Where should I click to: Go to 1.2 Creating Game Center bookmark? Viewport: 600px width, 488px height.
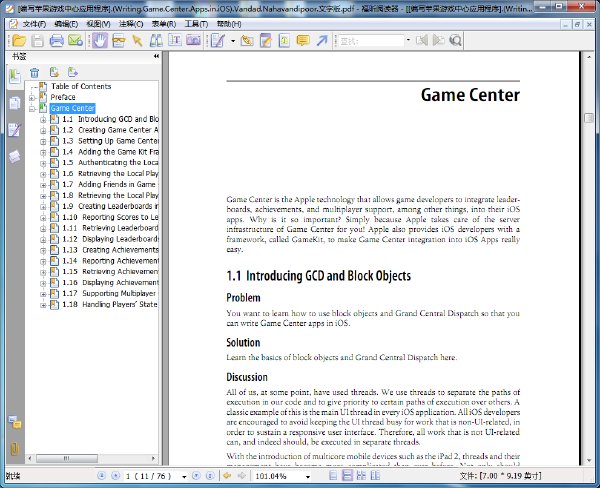click(110, 130)
